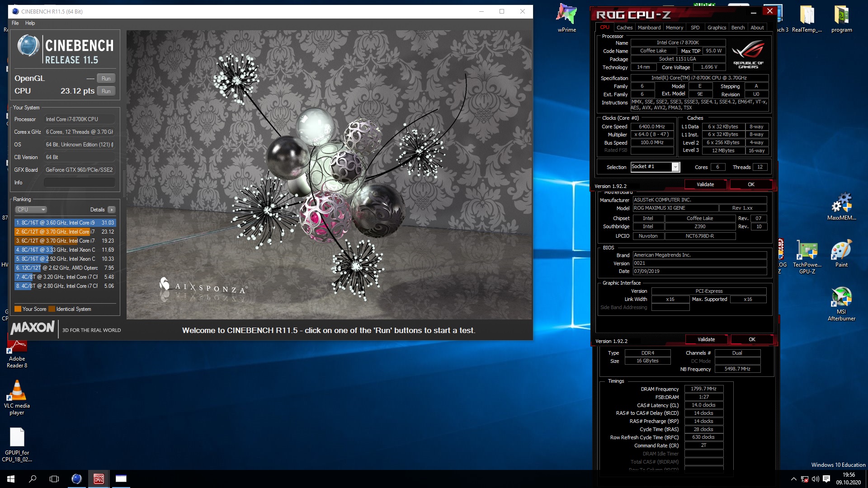This screenshot has width=868, height=488.
Task: Click the Info input field in Cinebench
Action: tap(79, 183)
